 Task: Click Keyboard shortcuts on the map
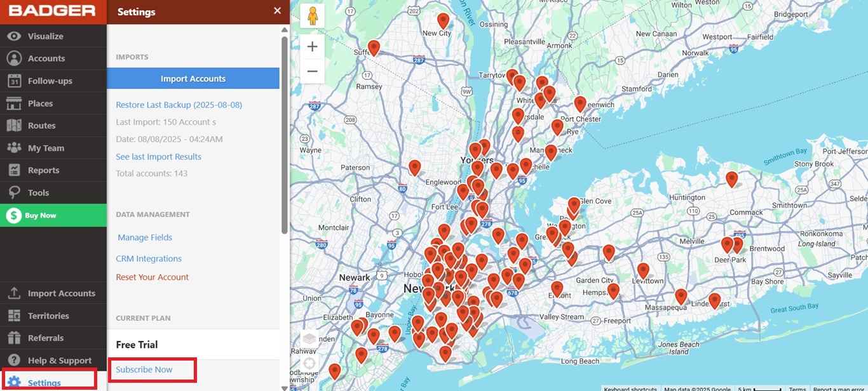tap(630, 388)
